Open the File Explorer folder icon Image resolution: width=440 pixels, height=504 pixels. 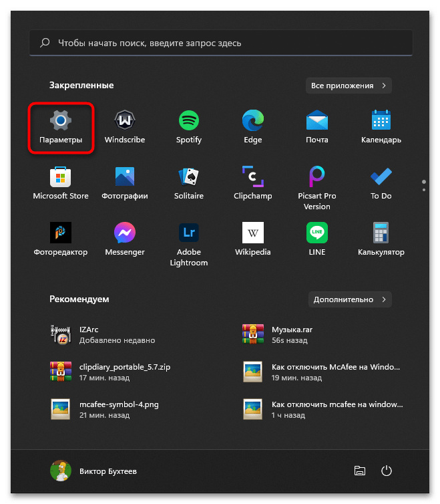point(360,471)
